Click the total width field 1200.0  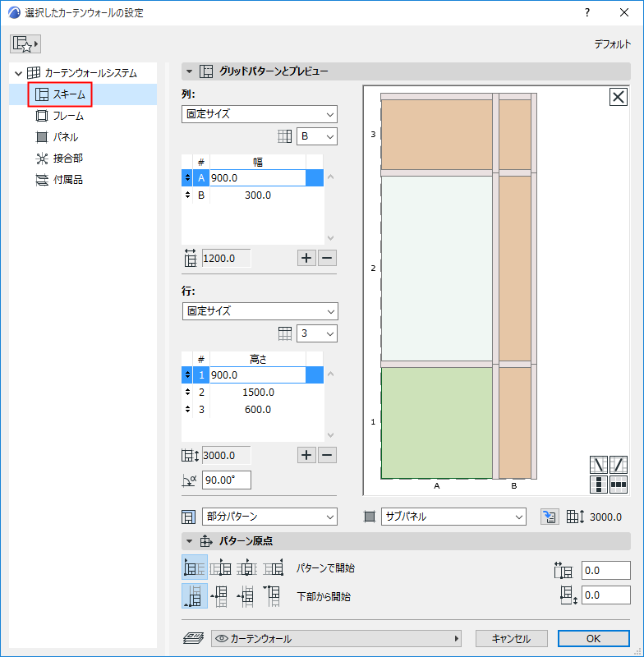point(226,258)
